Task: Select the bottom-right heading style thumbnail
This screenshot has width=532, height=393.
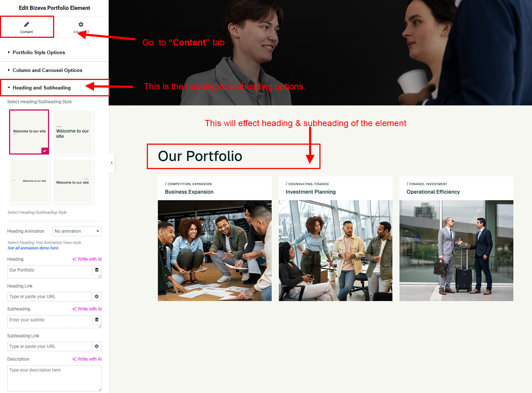Action: coord(73,181)
